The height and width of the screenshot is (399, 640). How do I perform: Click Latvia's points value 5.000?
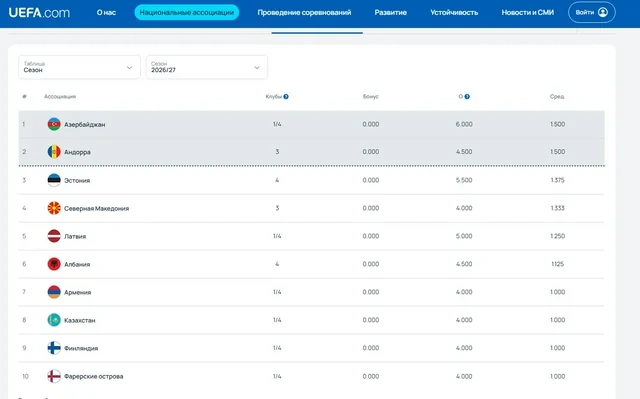(464, 236)
